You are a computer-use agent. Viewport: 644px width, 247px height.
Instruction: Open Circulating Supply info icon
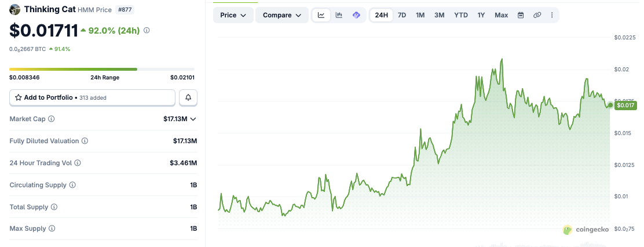pyautogui.click(x=72, y=185)
